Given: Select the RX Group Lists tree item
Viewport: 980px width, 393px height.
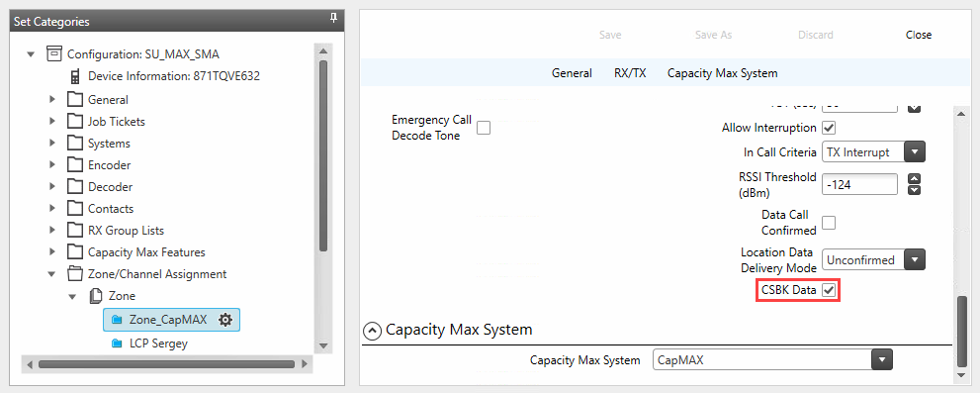Looking at the screenshot, I should [x=127, y=231].
